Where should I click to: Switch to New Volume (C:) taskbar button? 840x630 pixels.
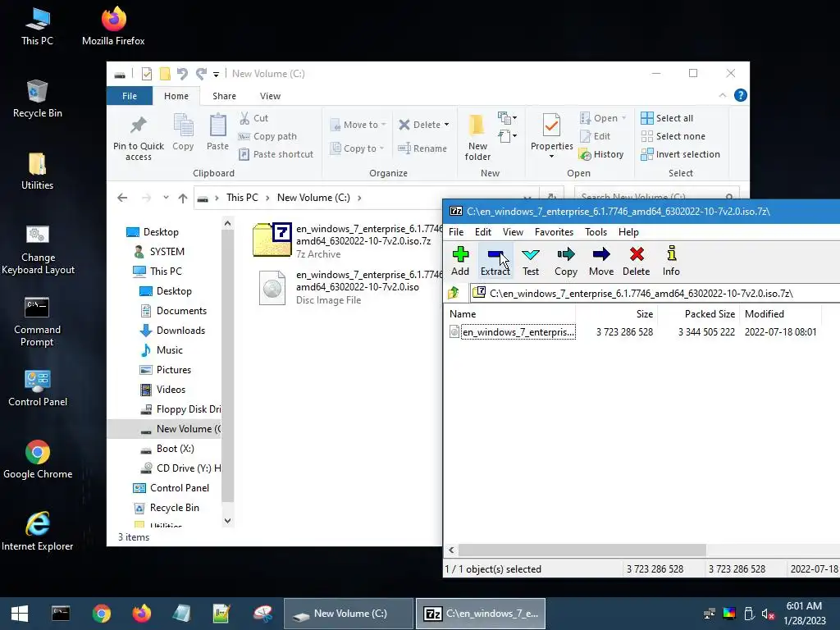click(348, 614)
